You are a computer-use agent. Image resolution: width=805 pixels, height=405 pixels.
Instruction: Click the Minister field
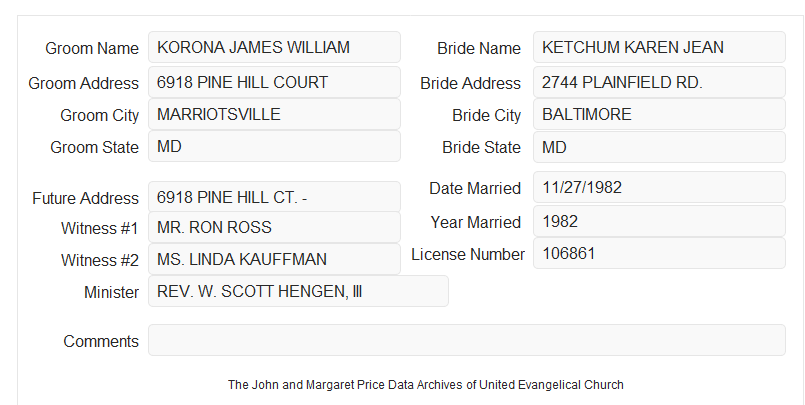pyautogui.click(x=298, y=291)
